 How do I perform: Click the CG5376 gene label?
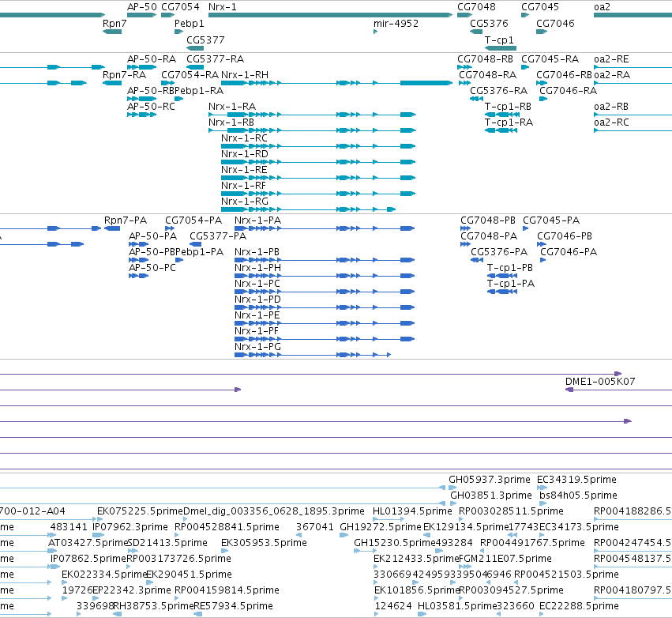point(489,23)
